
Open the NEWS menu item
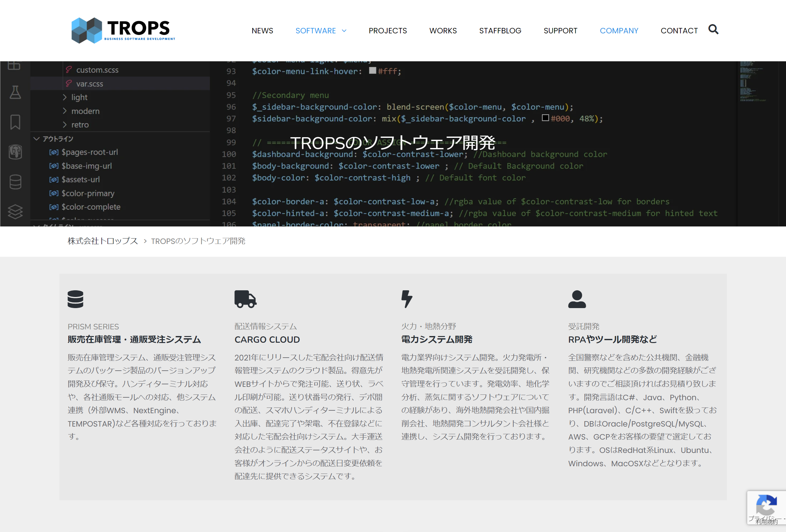262,31
